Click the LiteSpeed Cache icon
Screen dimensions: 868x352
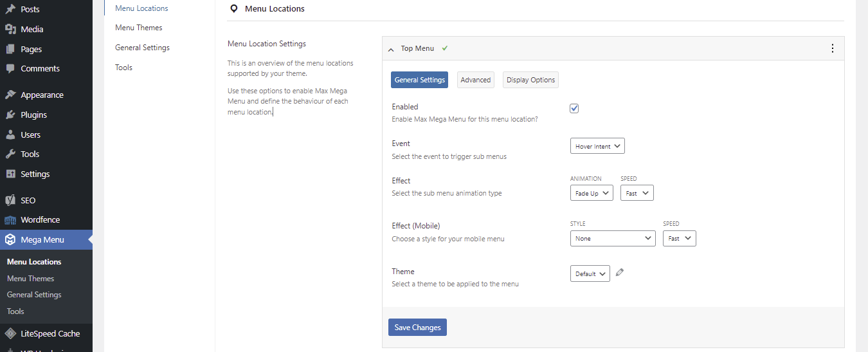pos(10,333)
